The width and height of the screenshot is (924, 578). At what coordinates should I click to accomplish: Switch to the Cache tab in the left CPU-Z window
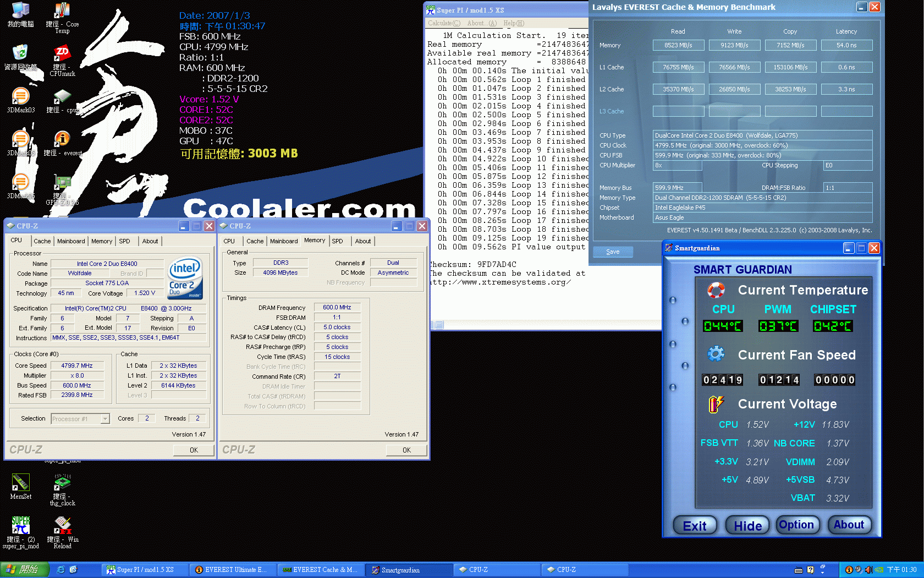42,241
